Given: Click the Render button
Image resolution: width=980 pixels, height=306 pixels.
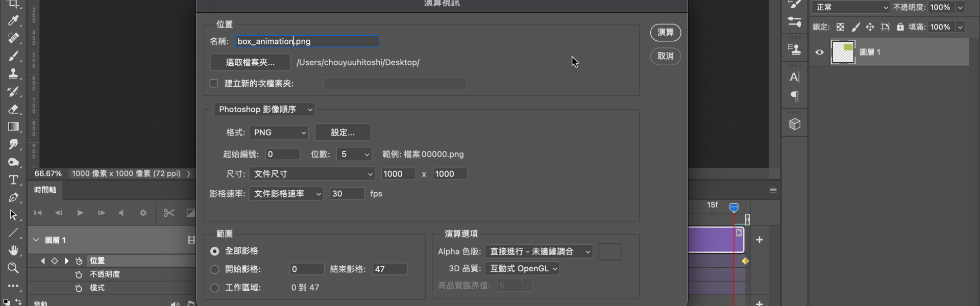Looking at the screenshot, I should pyautogui.click(x=665, y=33).
